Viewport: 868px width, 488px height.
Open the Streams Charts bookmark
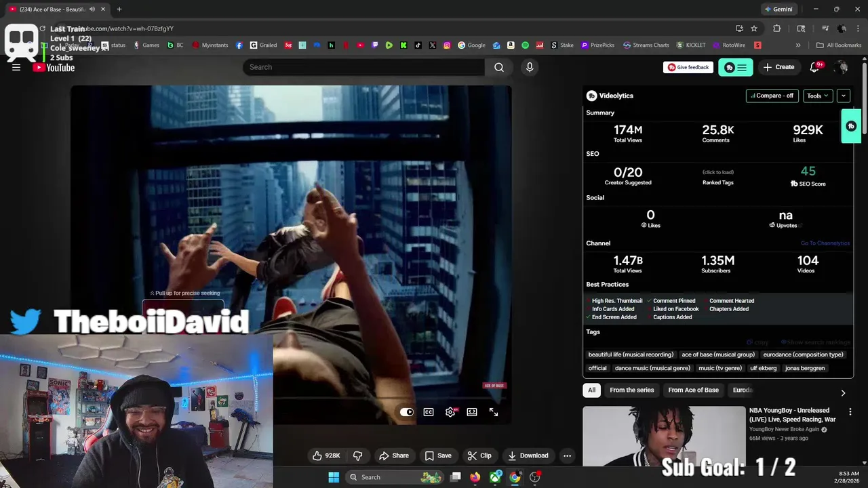tap(646, 45)
